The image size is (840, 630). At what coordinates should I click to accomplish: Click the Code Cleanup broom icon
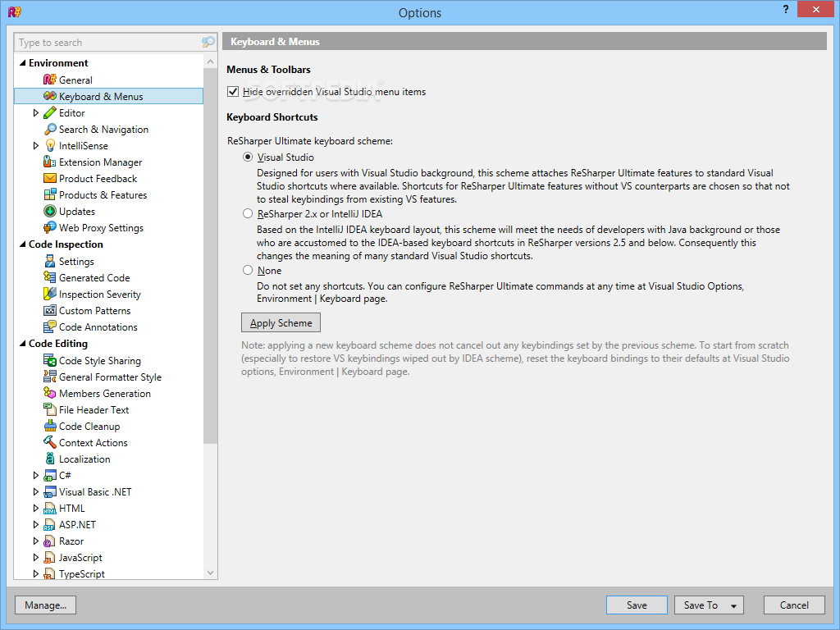point(50,427)
